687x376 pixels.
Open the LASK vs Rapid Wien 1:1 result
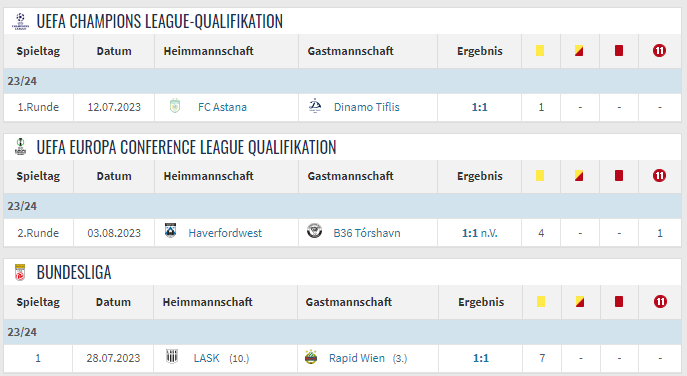[x=481, y=358]
